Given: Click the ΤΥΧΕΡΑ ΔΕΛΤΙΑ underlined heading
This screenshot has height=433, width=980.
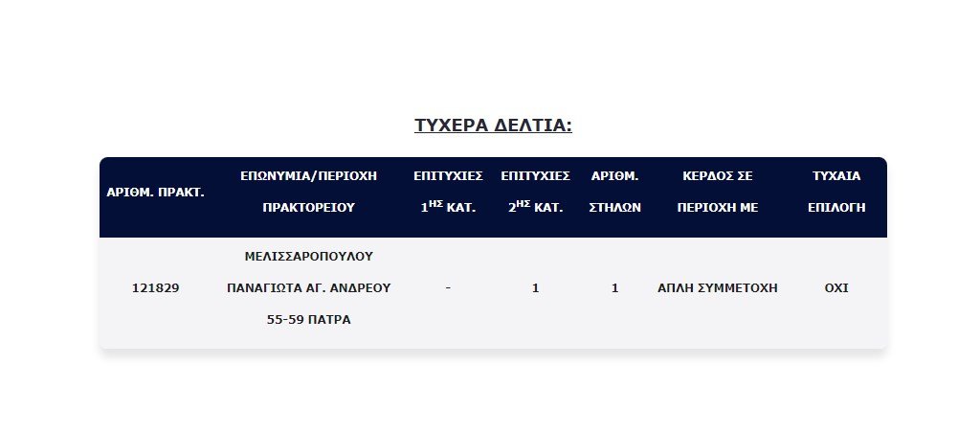Looking at the screenshot, I should 493,125.
